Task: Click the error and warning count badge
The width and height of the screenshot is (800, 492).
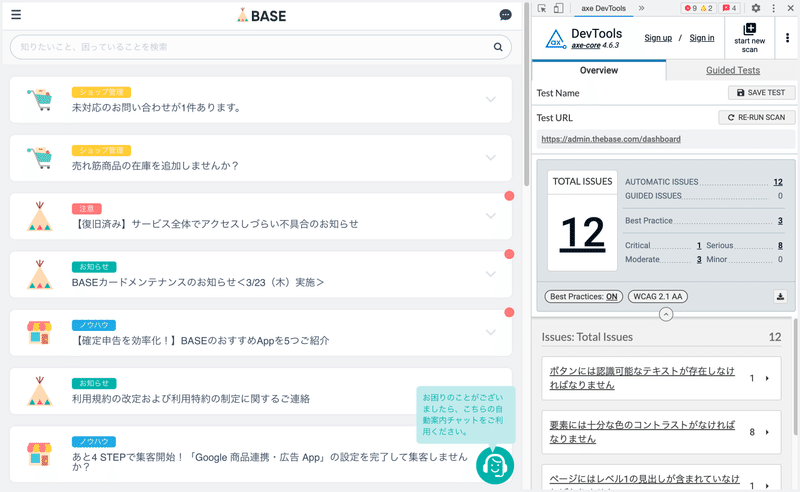Action: [698, 8]
